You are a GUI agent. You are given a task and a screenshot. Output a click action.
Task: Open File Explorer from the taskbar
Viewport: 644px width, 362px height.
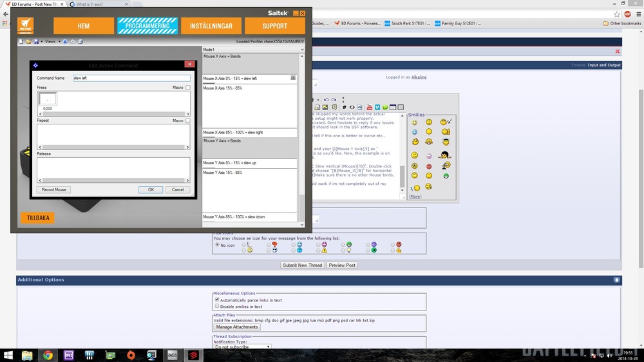tap(27, 355)
